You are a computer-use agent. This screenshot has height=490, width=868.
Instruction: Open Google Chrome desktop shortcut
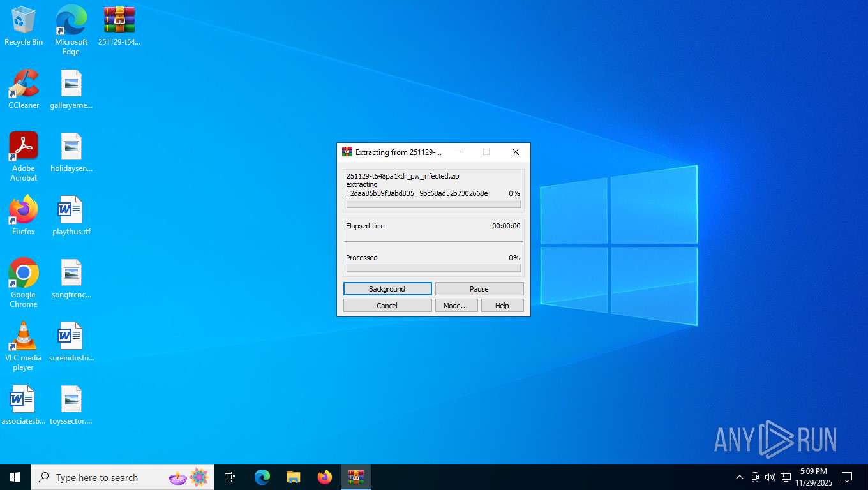(24, 283)
